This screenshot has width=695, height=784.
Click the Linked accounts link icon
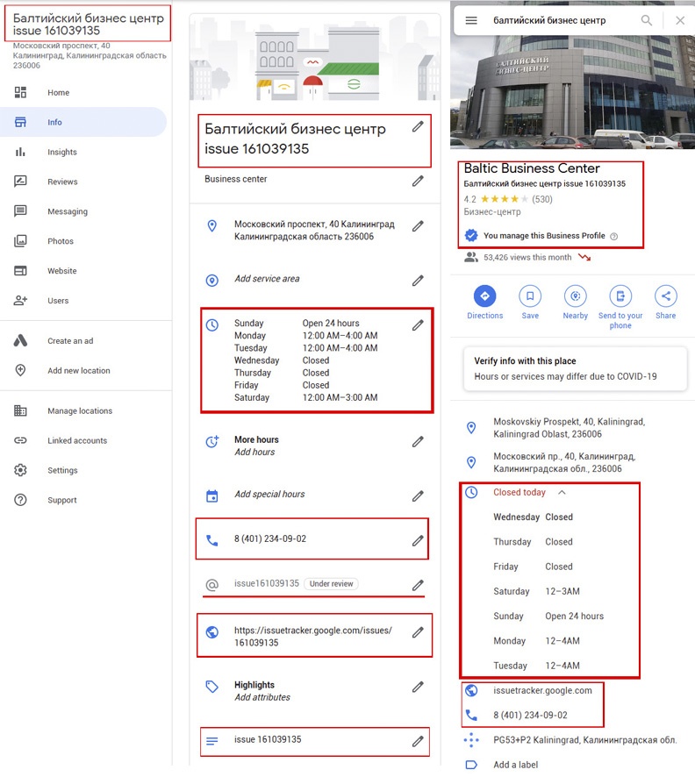click(x=20, y=440)
